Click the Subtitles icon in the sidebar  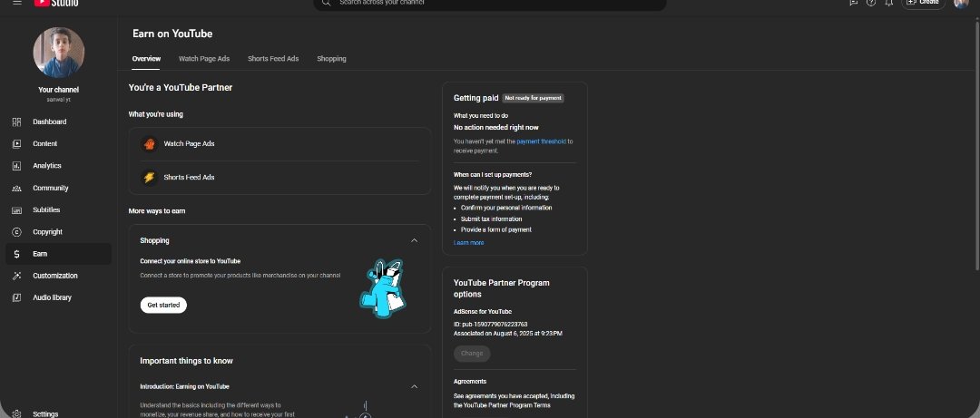point(17,210)
